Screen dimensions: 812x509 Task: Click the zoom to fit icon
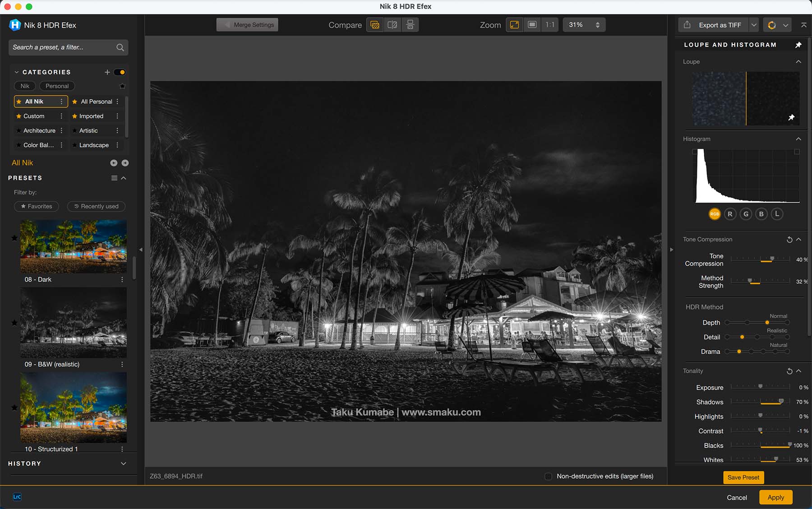coord(514,25)
